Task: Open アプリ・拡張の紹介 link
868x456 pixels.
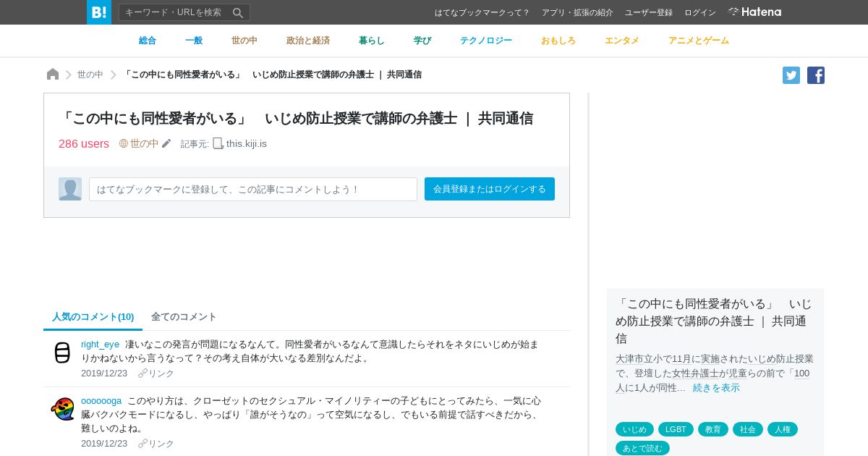Action: [577, 12]
